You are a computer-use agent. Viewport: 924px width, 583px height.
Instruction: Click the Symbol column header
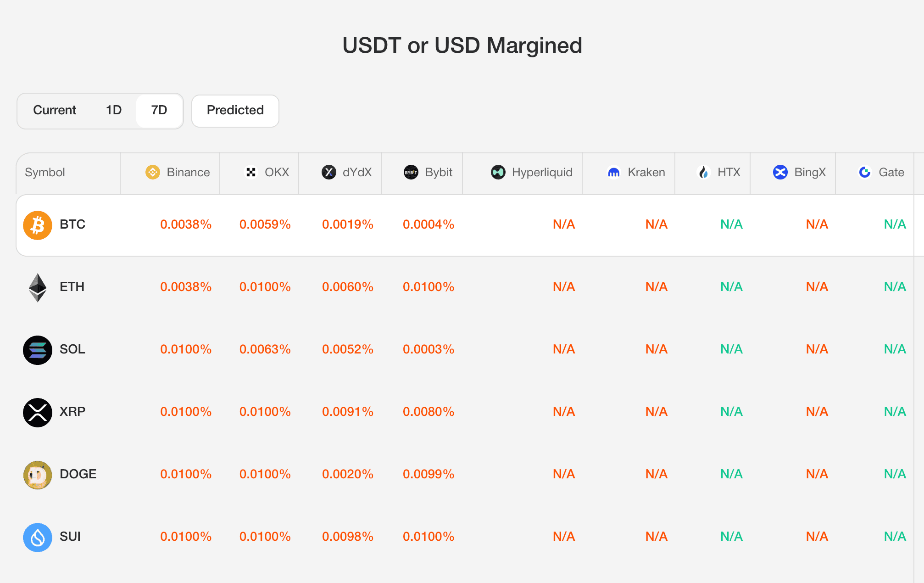pos(45,173)
